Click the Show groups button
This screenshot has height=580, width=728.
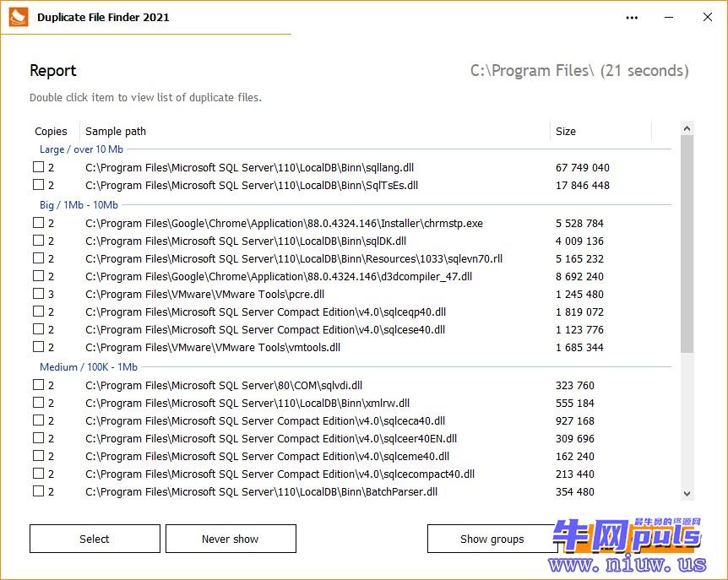point(492,539)
